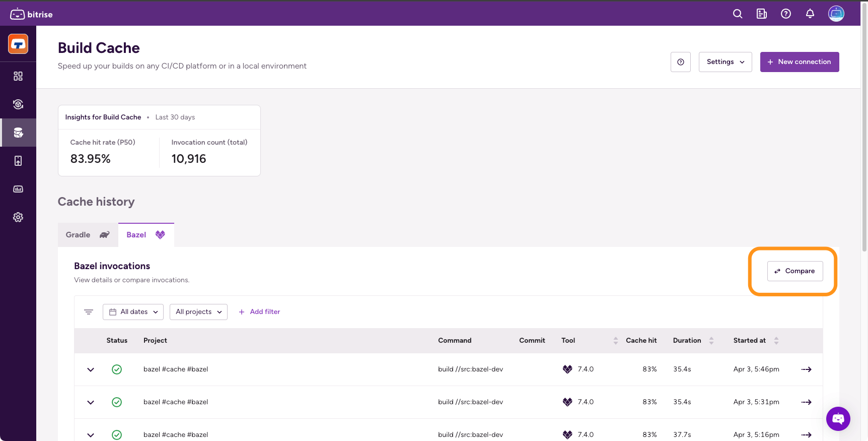Expand the Apr 3, 5:46pm invocation row

91,369
